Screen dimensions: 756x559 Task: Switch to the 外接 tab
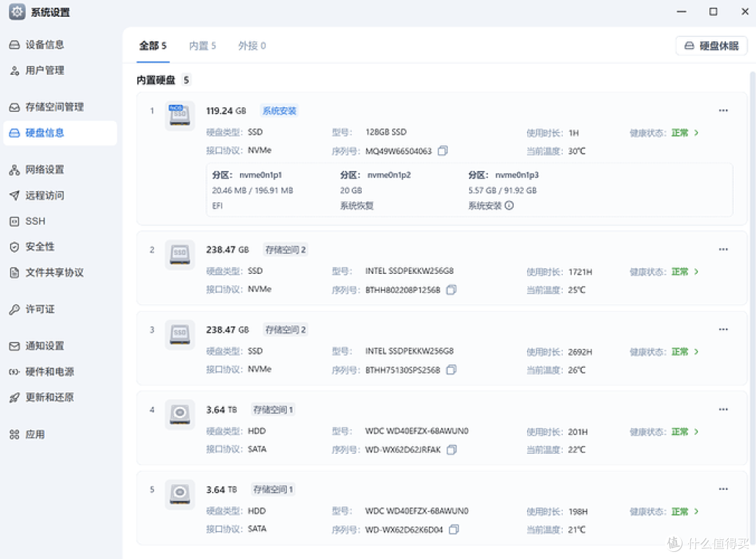(251, 45)
